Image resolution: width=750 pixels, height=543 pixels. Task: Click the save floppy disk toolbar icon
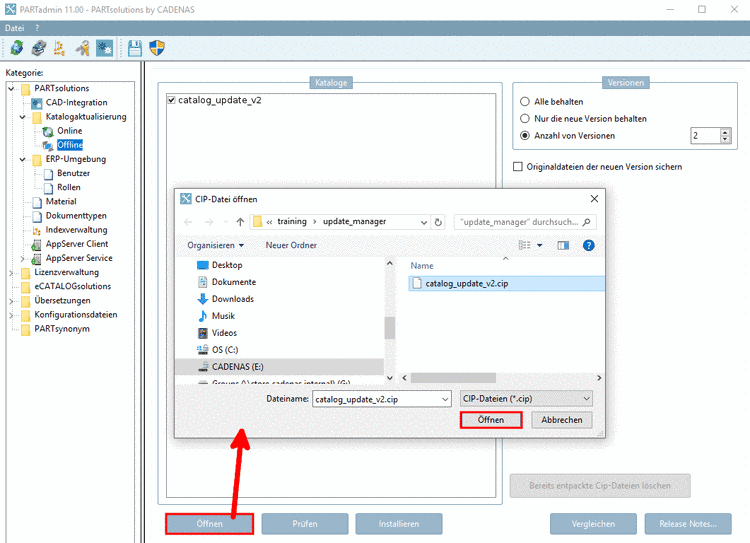(x=135, y=48)
